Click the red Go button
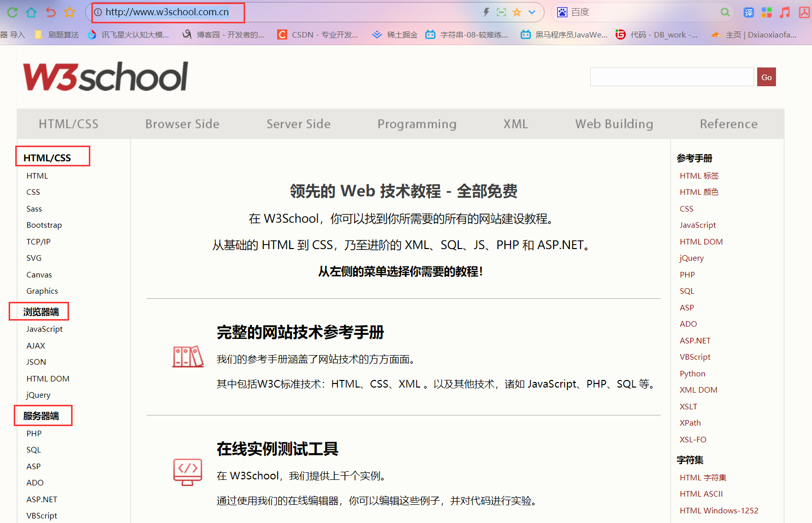This screenshot has height=523, width=812. click(x=766, y=77)
